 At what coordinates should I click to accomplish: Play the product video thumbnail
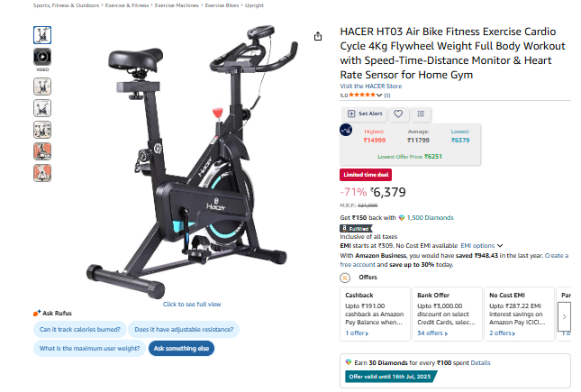pyautogui.click(x=42, y=57)
